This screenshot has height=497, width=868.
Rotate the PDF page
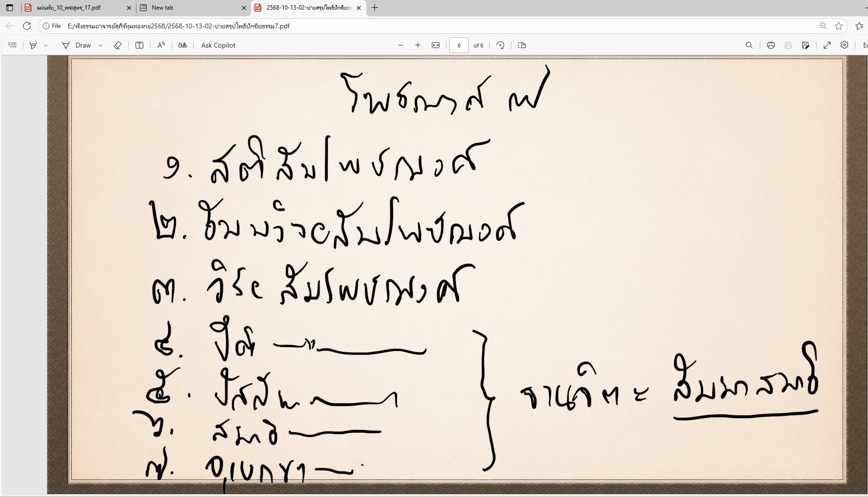(500, 45)
